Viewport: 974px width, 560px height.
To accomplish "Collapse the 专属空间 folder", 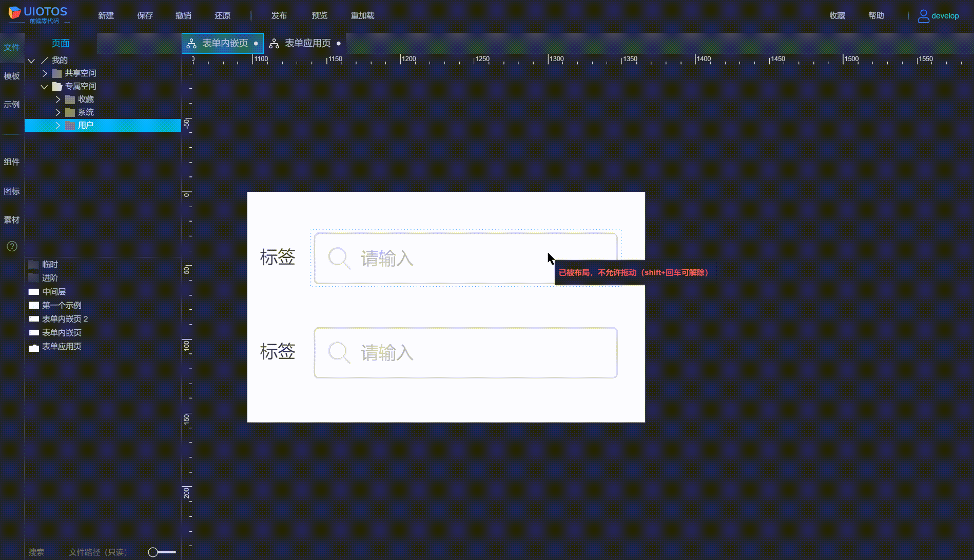I will [44, 86].
